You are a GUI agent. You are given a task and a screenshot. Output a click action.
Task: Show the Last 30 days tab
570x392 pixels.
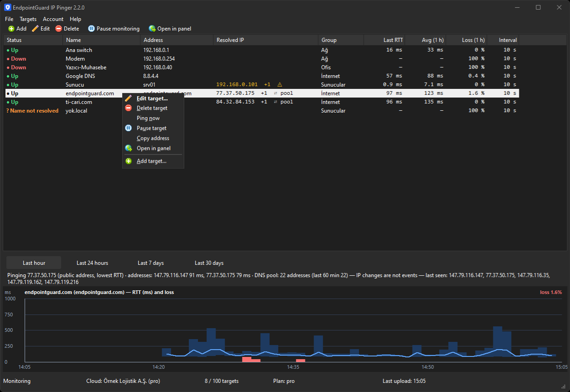pos(209,263)
